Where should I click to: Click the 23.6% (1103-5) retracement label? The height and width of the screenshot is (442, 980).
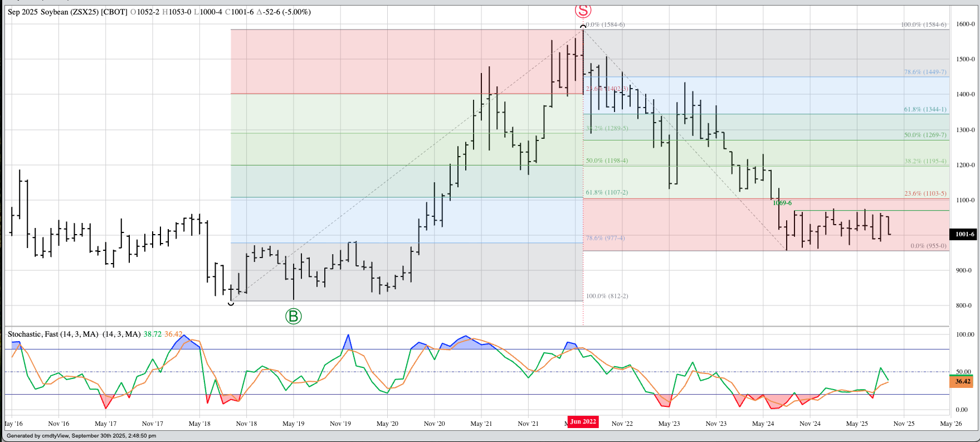925,193
